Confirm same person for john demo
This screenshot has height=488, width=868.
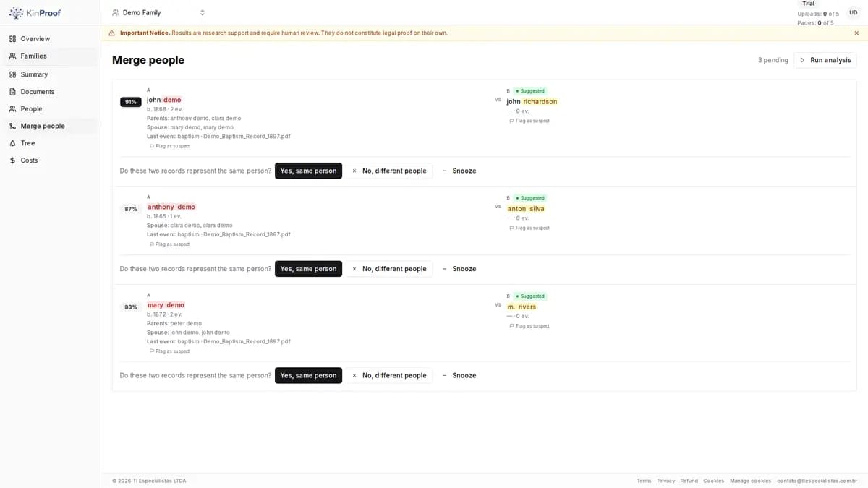point(308,171)
